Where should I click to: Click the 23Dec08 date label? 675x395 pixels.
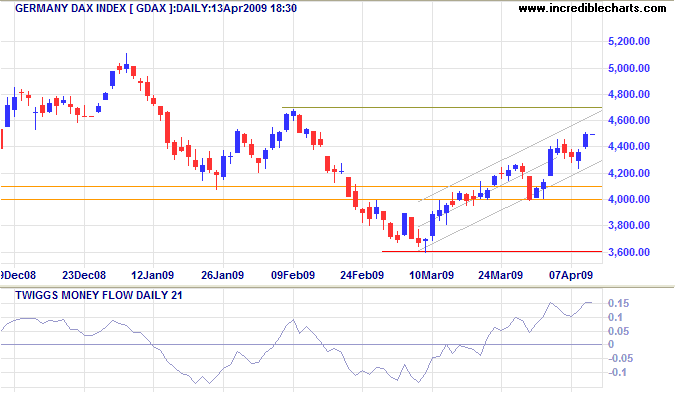point(84,275)
